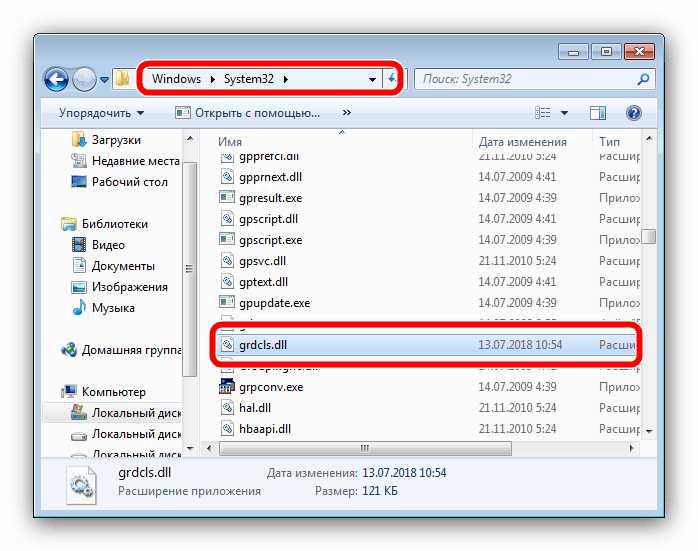Screen dimensions: 698x551
Task: Click the horizontal scroll left arrow
Action: 209,448
